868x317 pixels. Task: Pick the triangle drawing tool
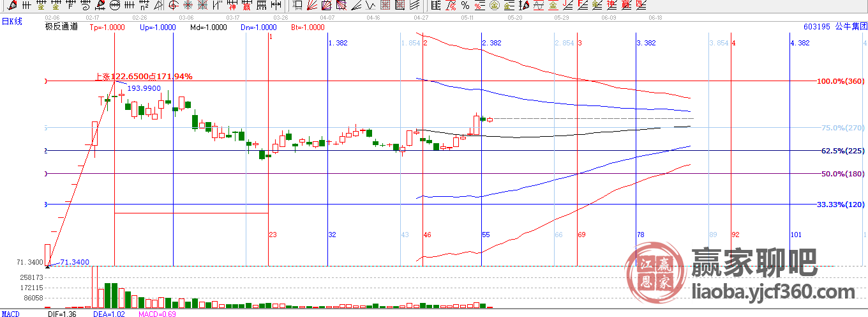tap(159, 5)
